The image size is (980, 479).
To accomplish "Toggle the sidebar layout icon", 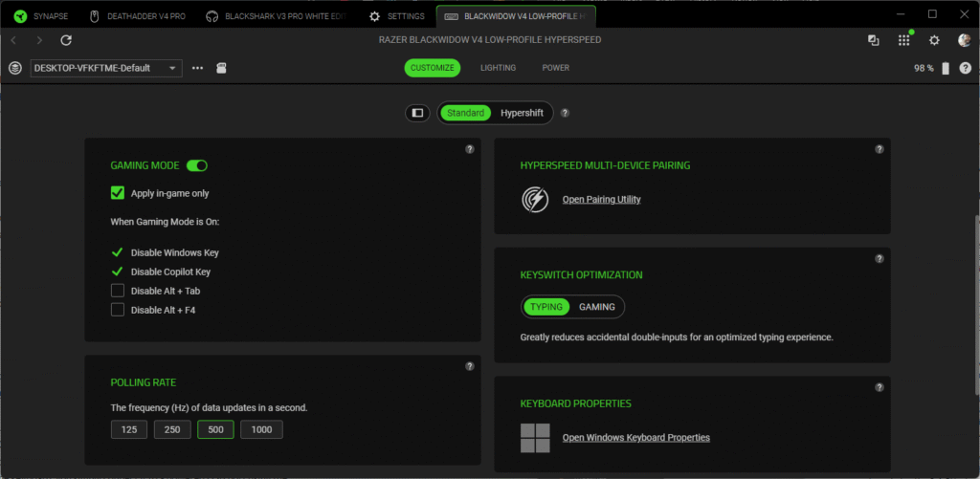I will (x=417, y=113).
